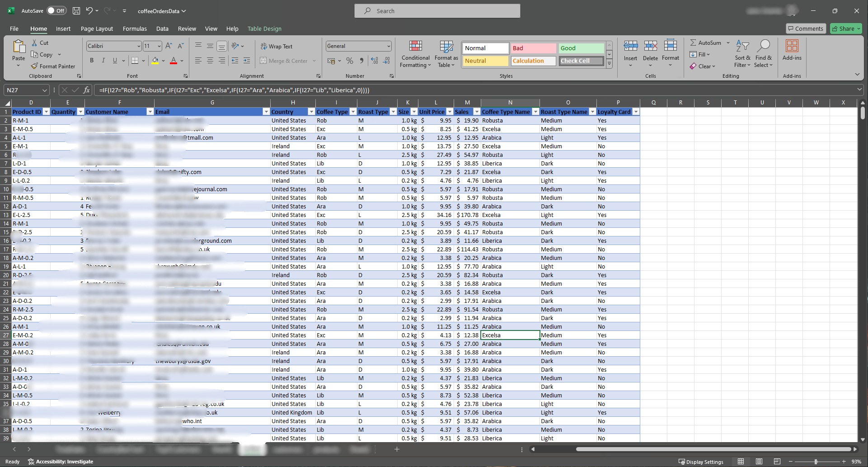Click the Clear button in Editing
The height and width of the screenshot is (467, 868).
[x=702, y=66]
